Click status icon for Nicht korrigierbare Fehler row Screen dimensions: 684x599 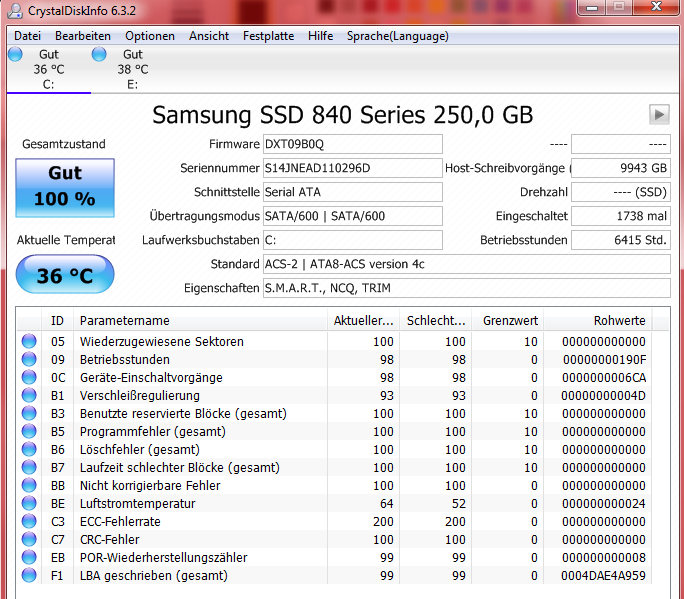click(29, 485)
